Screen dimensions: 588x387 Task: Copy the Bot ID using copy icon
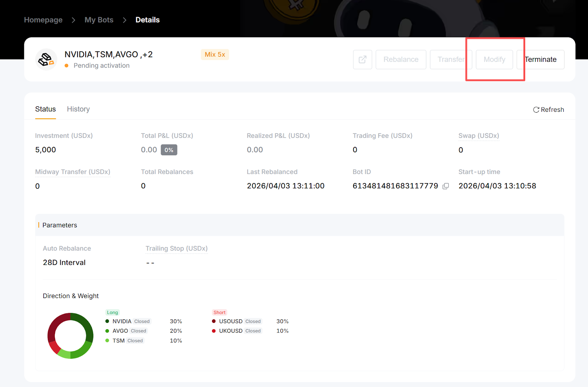pos(446,186)
